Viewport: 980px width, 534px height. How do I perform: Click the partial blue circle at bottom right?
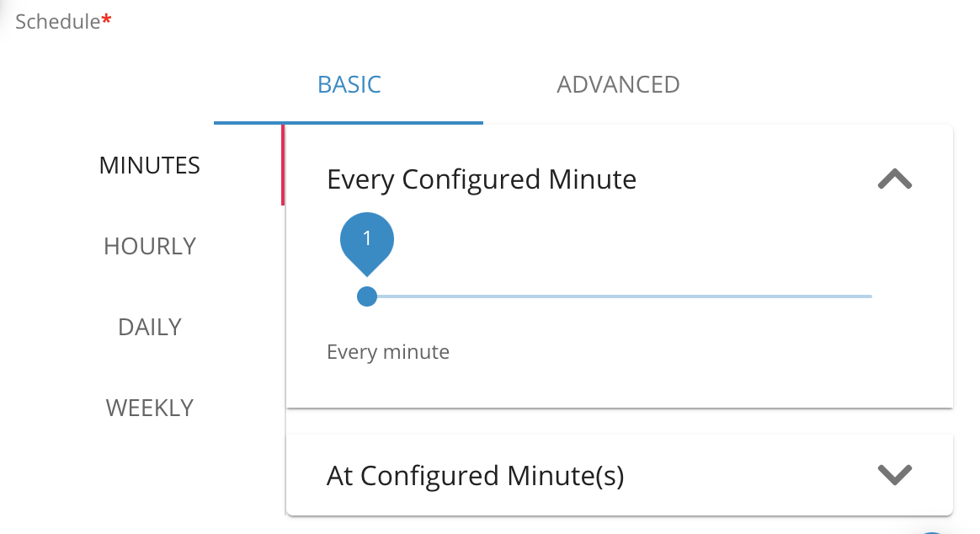932,531
